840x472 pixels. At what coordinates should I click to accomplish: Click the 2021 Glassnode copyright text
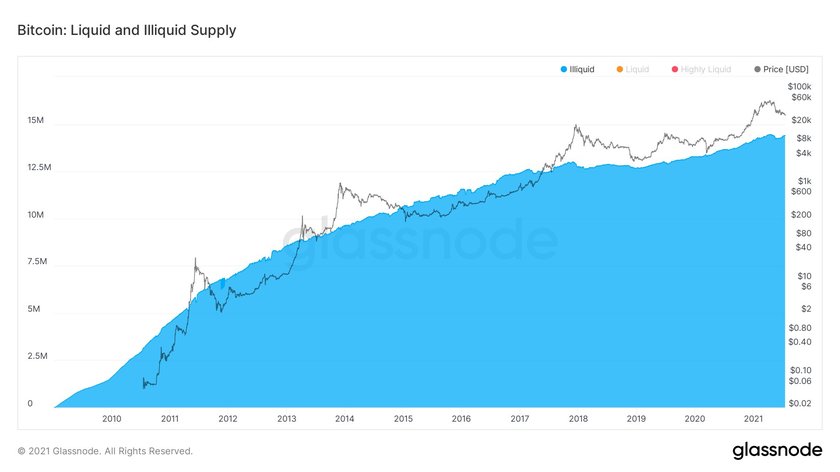105,451
